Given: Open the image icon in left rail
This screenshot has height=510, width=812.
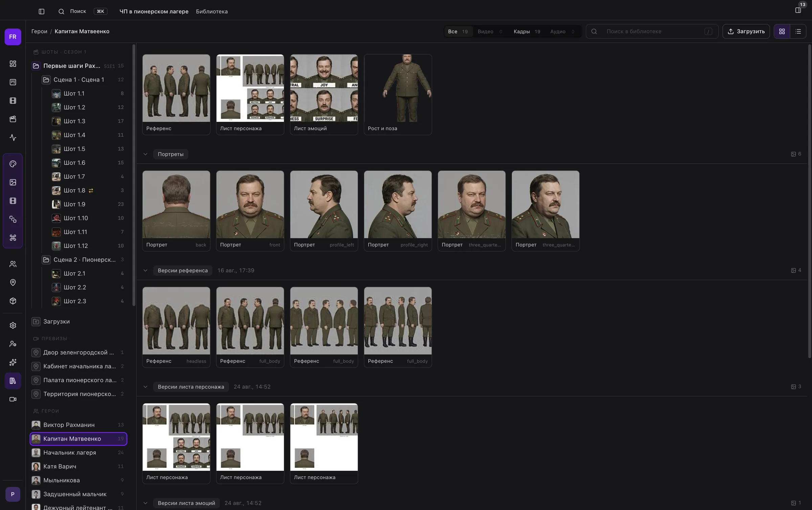Looking at the screenshot, I should (13, 182).
